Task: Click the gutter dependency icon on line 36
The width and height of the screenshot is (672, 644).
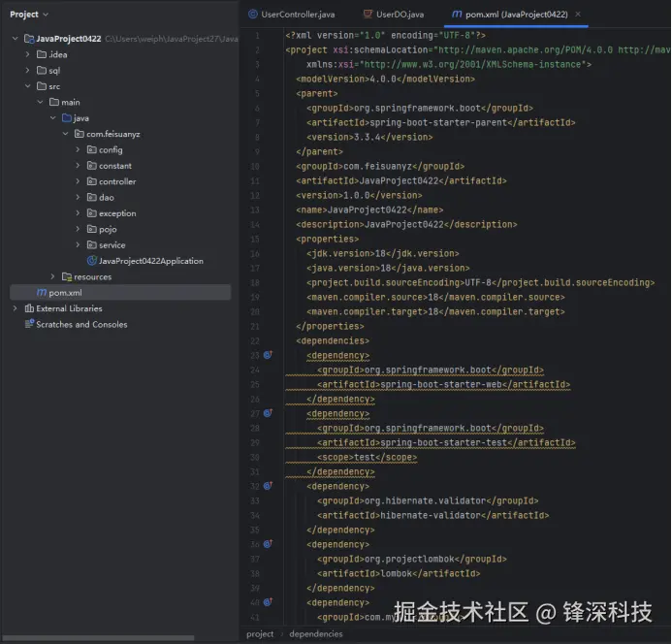Action: coord(268,544)
